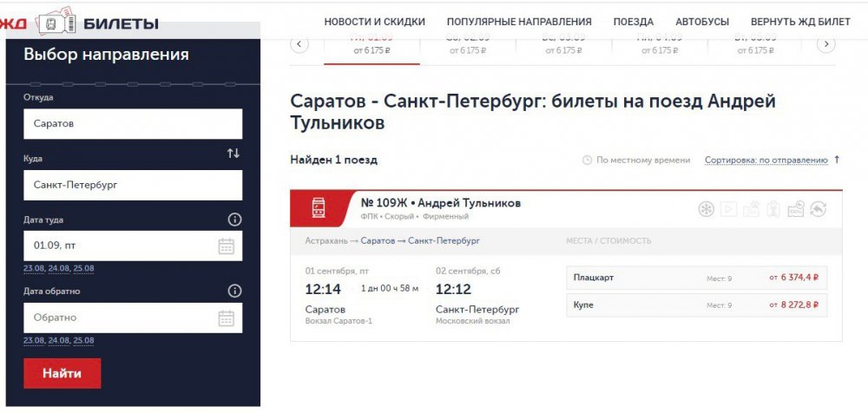Click the Куда field with Санкт-Петербург
The width and height of the screenshot is (868, 413).
(x=133, y=185)
